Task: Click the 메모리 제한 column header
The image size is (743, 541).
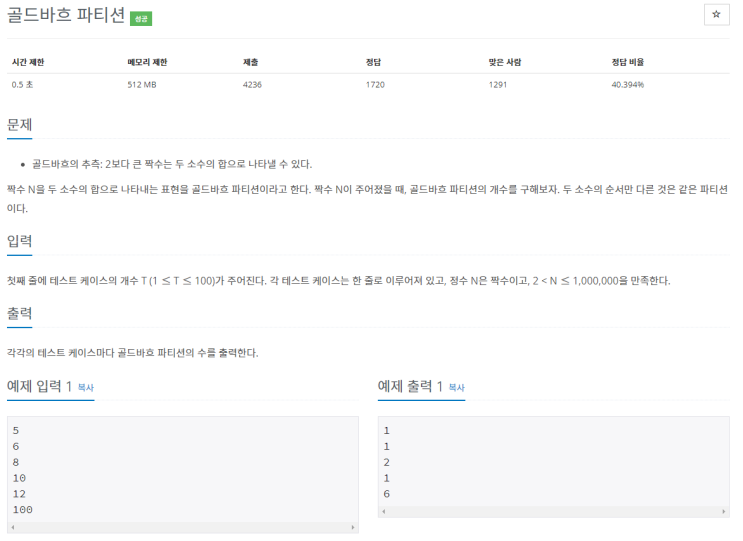Action: [147, 62]
